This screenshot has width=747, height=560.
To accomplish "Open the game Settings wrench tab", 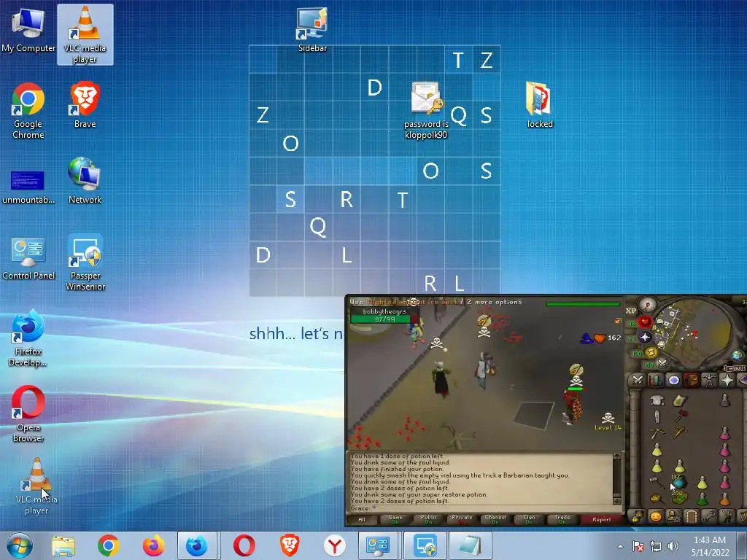I will (x=709, y=516).
